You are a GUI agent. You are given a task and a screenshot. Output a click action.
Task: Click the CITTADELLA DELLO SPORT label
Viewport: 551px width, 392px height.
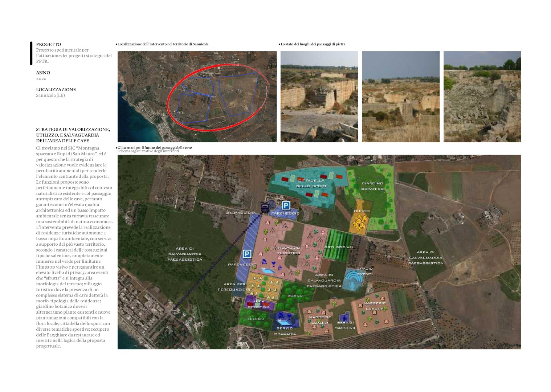311,183
